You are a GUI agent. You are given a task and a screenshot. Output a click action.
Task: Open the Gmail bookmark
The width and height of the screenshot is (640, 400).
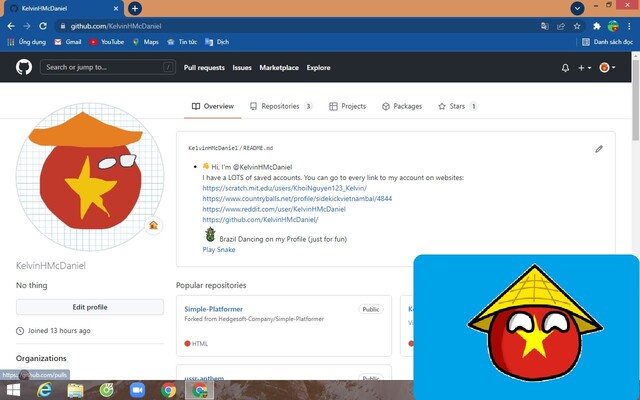(68, 42)
